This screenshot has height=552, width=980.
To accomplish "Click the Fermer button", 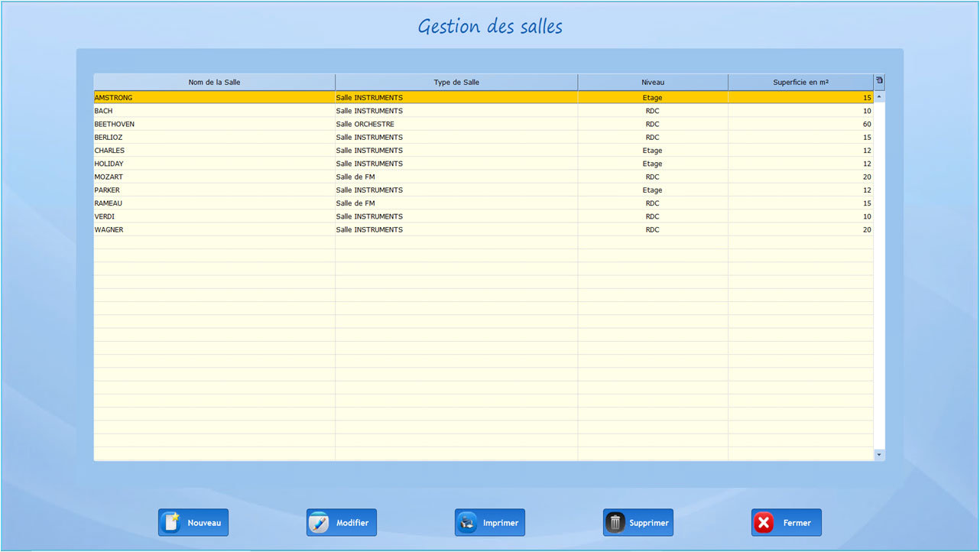I will 787,523.
